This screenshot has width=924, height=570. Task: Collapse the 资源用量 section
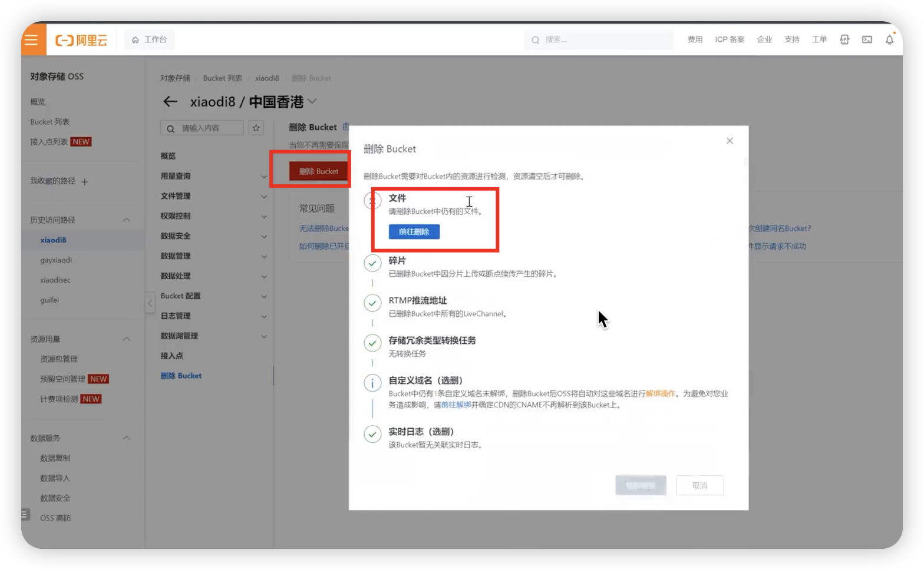(x=126, y=339)
